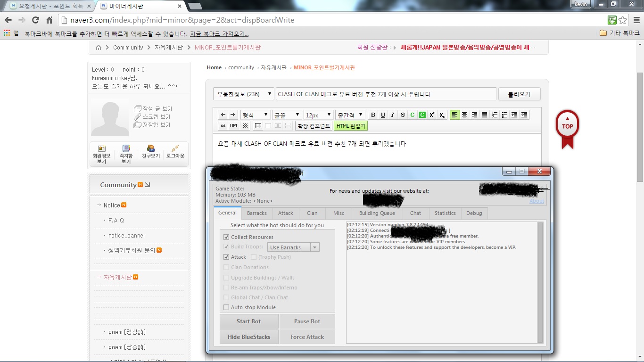The image size is (644, 362).
Task: Apply superscript formatting
Action: pos(432,115)
